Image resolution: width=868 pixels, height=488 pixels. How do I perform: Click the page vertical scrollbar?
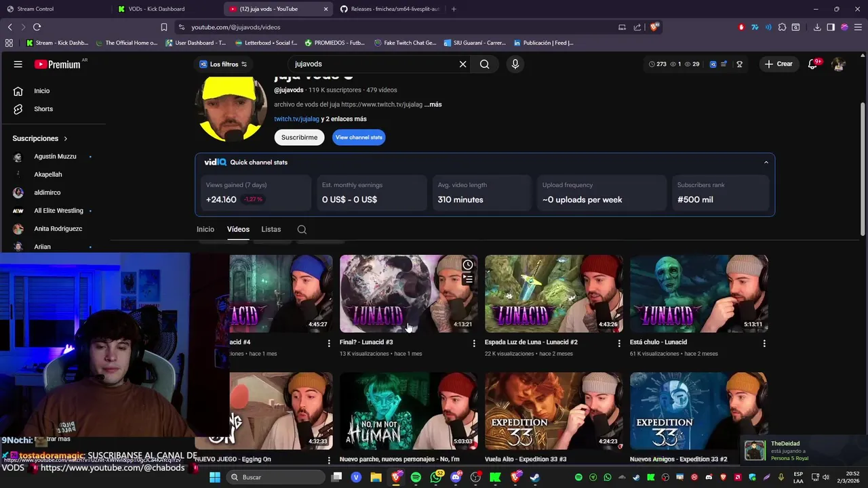[863, 169]
